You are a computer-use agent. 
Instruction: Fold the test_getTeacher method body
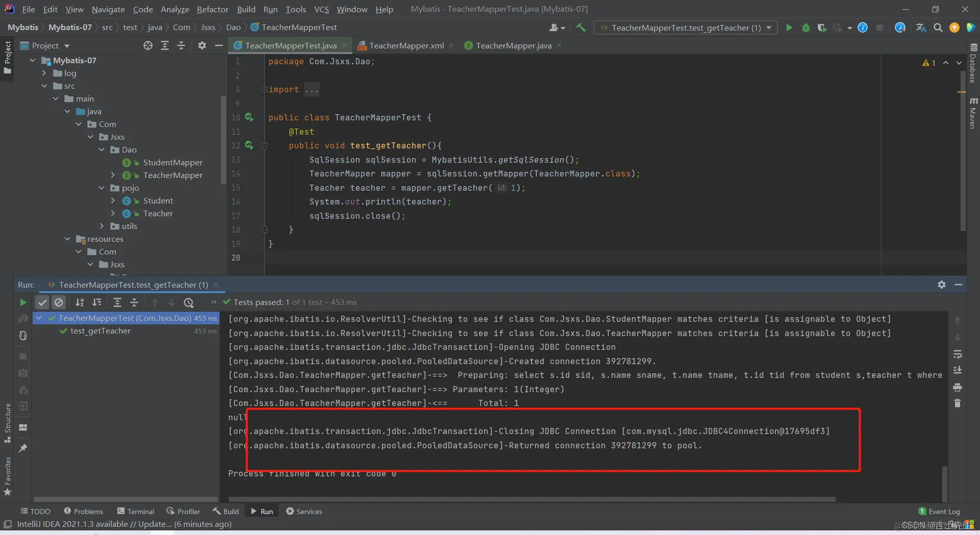(x=265, y=146)
